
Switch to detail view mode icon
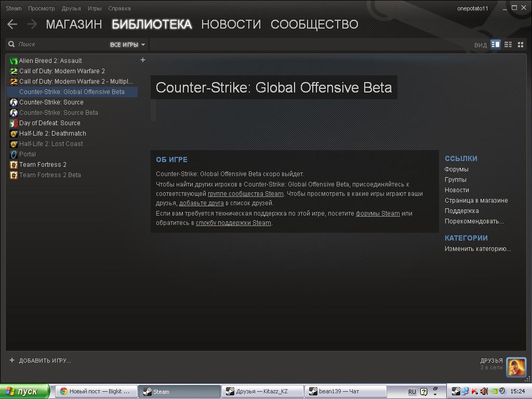[495, 45]
